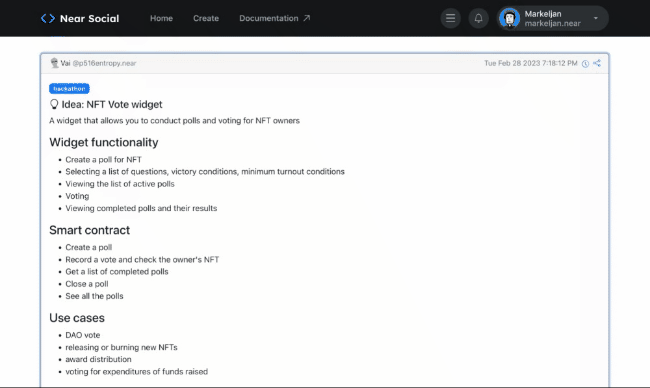Click 'releasing or burning new NFTs' item

click(x=121, y=347)
